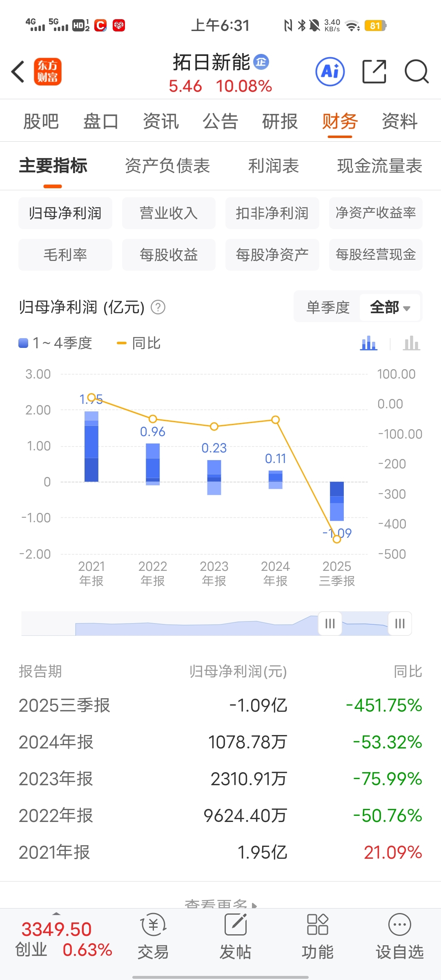Tap the -451.75% year-over-year value

pyautogui.click(x=384, y=706)
